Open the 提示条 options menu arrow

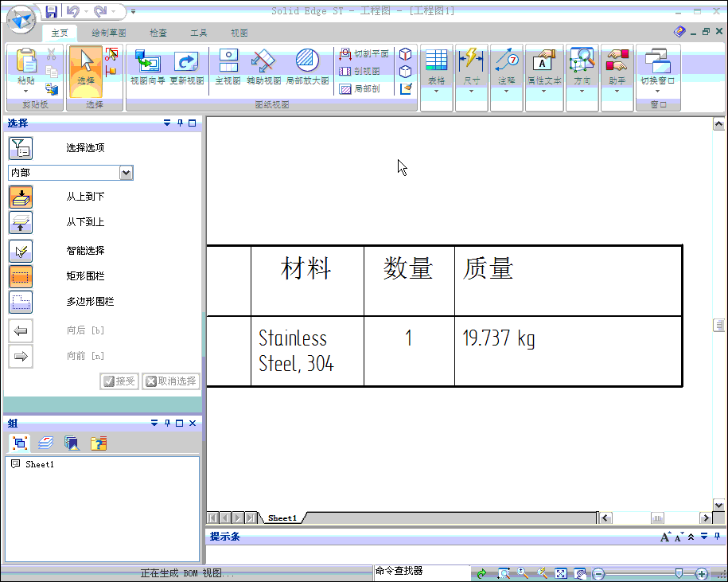[x=704, y=537]
